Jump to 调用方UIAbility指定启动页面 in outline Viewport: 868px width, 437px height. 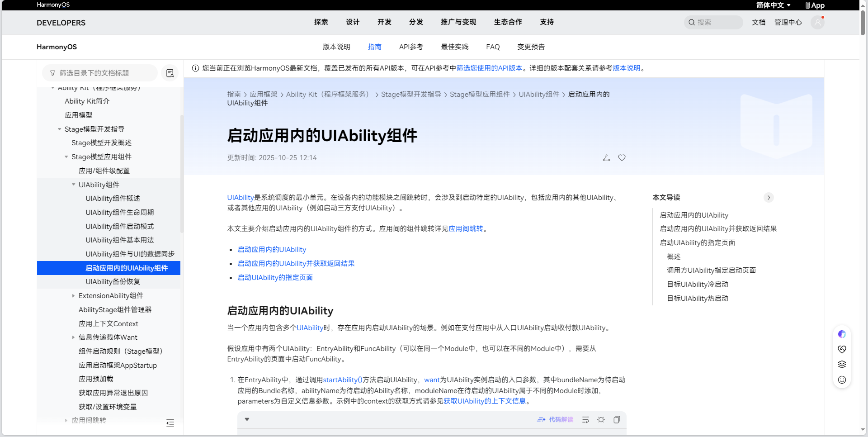711,271
